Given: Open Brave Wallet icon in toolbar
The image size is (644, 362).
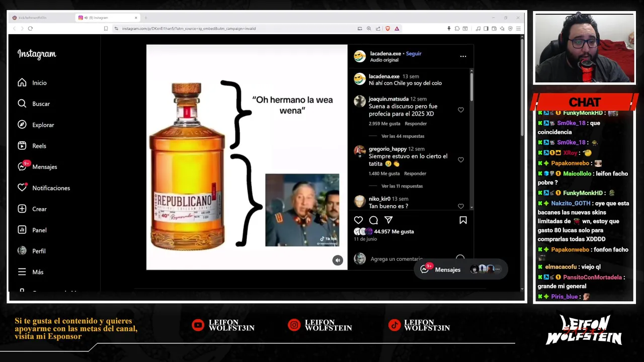Looking at the screenshot, I should point(494,29).
